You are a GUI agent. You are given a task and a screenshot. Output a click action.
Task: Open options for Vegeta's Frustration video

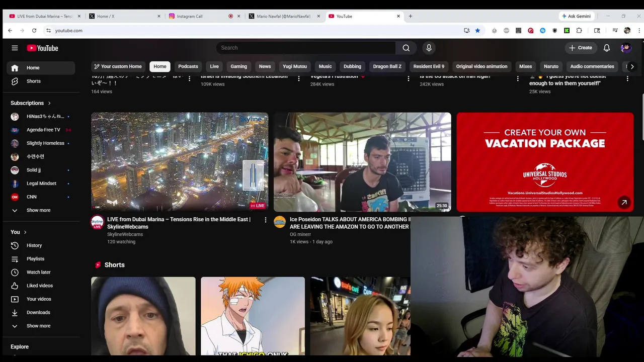tap(408, 78)
